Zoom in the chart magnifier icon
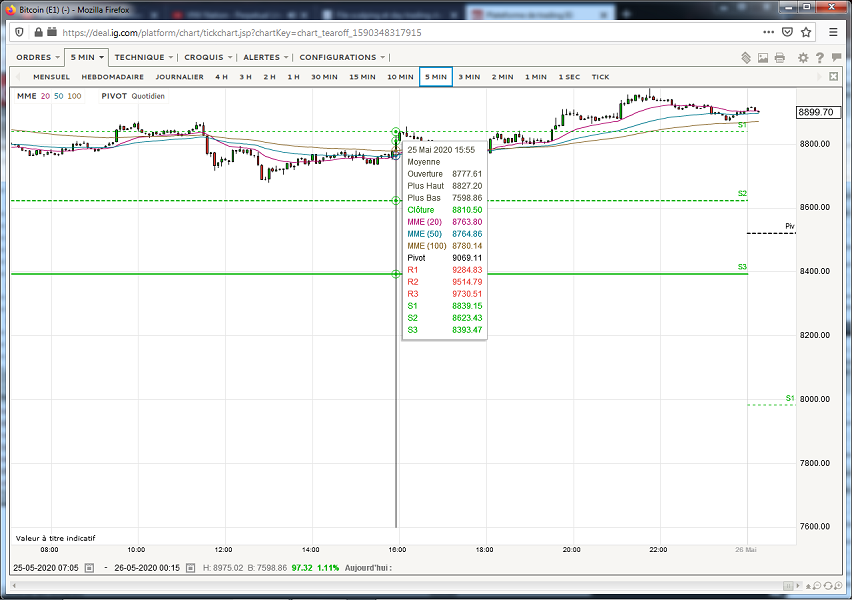 coord(838,586)
